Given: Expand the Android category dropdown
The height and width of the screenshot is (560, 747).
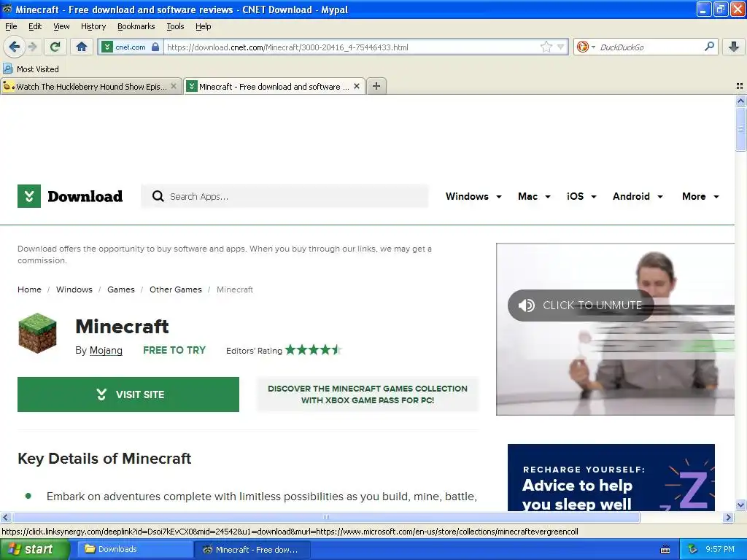Looking at the screenshot, I should pos(638,196).
